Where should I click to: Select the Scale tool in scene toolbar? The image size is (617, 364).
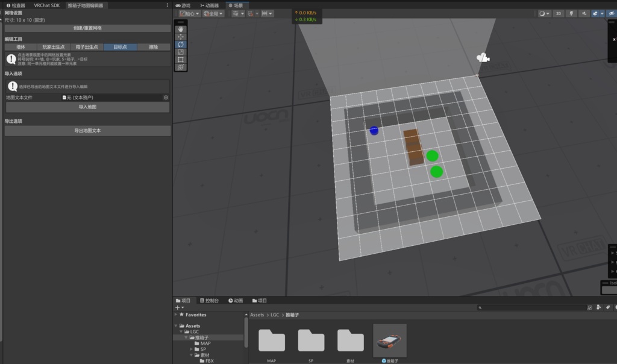(x=181, y=52)
